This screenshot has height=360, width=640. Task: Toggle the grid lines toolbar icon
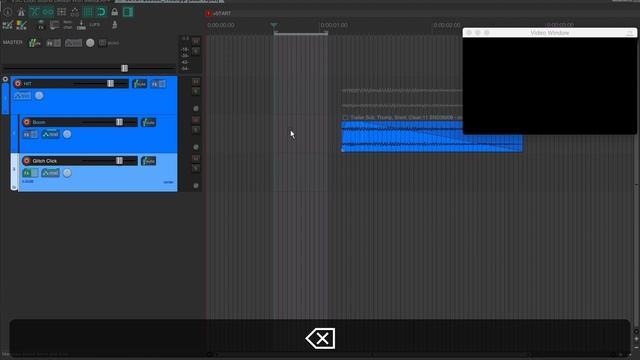[88, 12]
